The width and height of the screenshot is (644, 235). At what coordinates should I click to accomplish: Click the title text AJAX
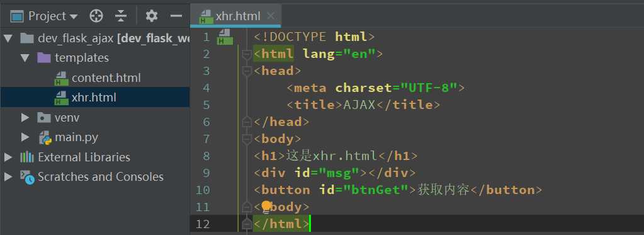point(359,105)
